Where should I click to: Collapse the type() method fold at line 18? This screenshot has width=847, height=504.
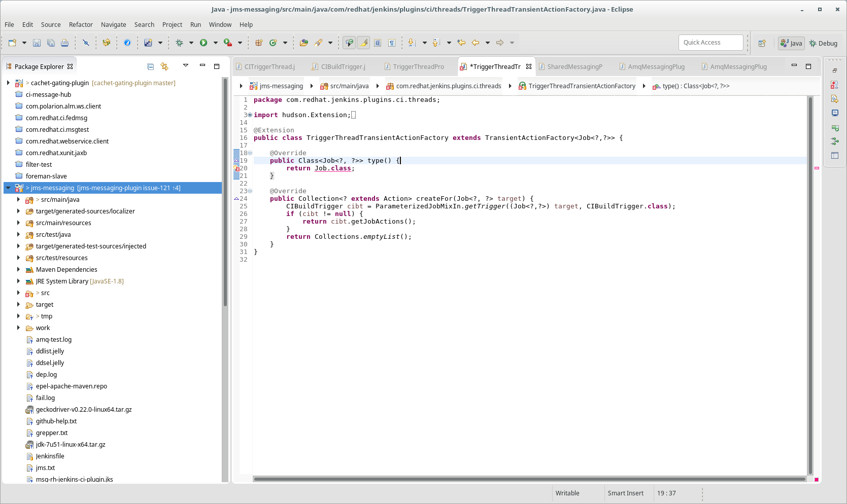coord(250,153)
